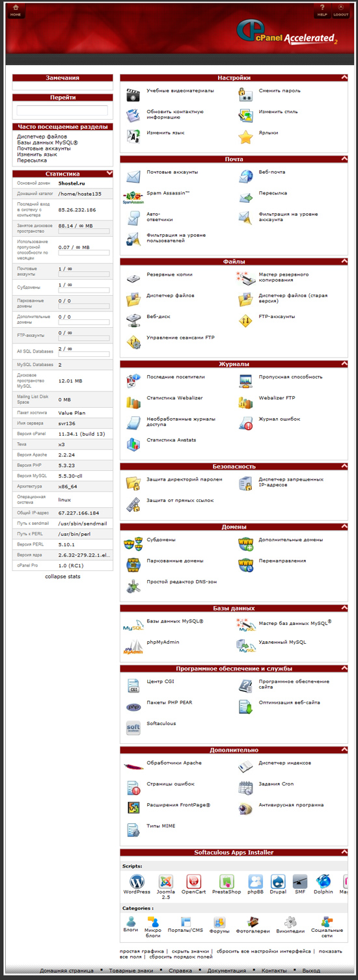Image resolution: width=358 pixels, height=980 pixels.
Task: Open the Защита директорий паролем icon
Action: click(133, 483)
